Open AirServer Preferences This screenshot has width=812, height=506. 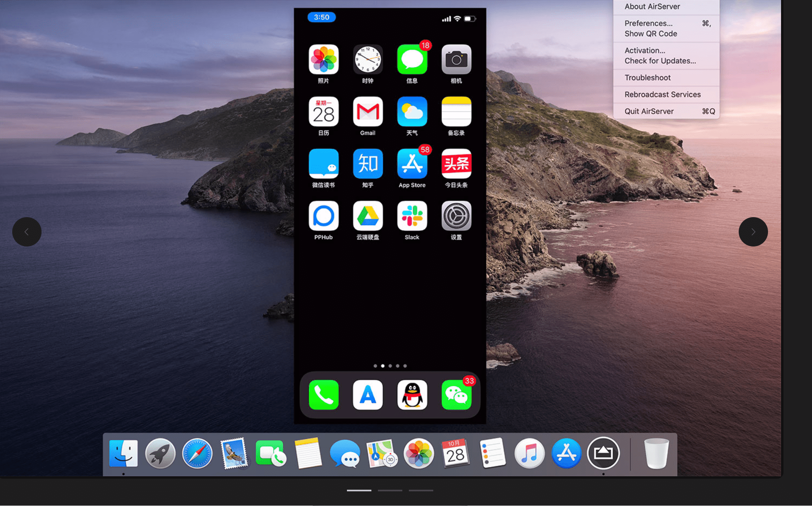648,23
